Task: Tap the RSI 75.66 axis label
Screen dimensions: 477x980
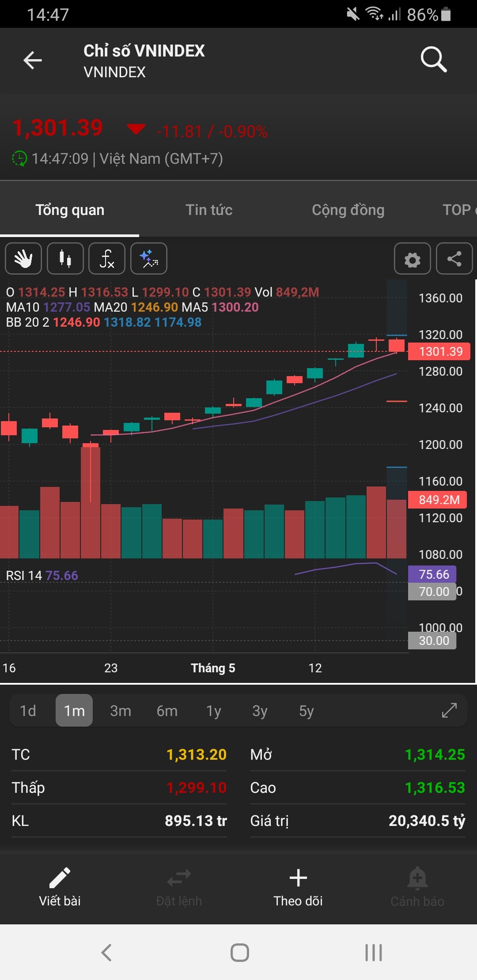Action: click(432, 574)
